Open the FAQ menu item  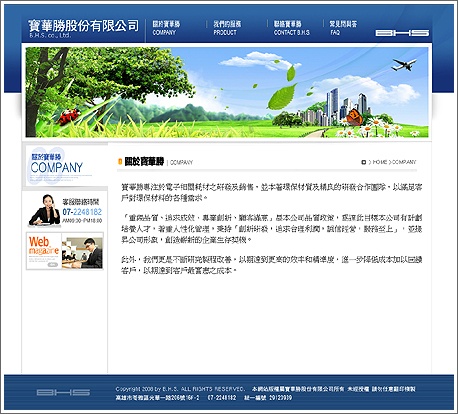343,28
